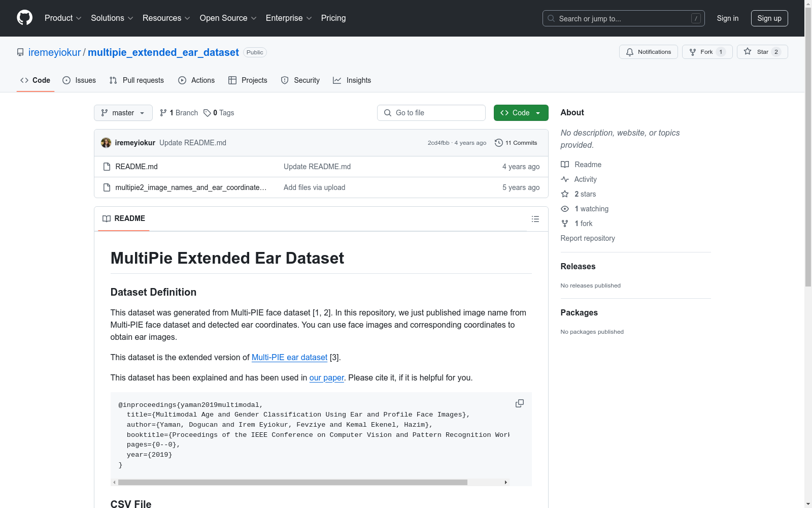Click the Sign up button
Screen dimensions: 812x508
(769, 18)
